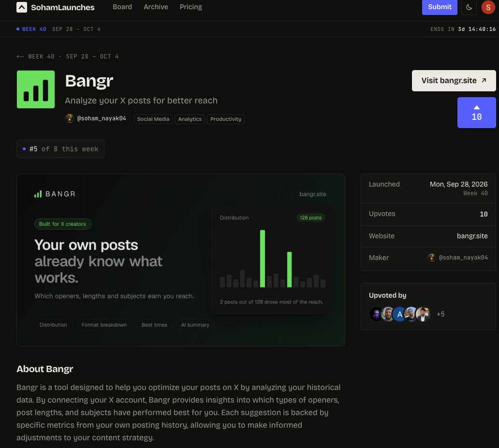Open @soham_nayak04 in the Maker row

click(463, 258)
